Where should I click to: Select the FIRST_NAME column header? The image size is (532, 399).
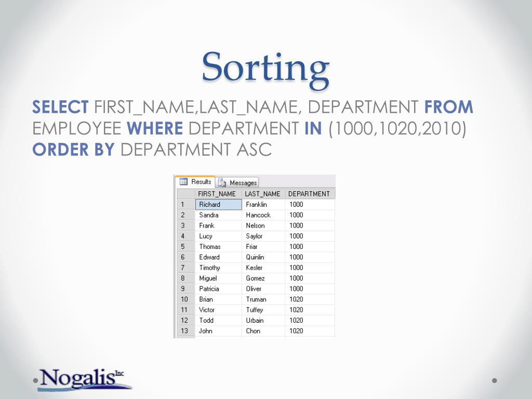pos(218,194)
